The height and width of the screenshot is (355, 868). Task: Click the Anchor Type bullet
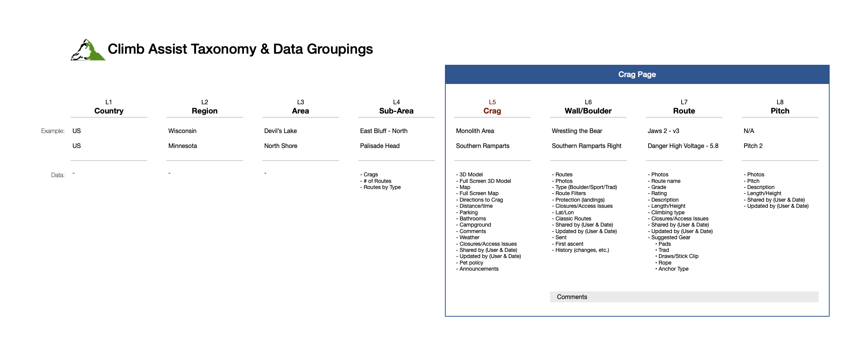pyautogui.click(x=672, y=269)
